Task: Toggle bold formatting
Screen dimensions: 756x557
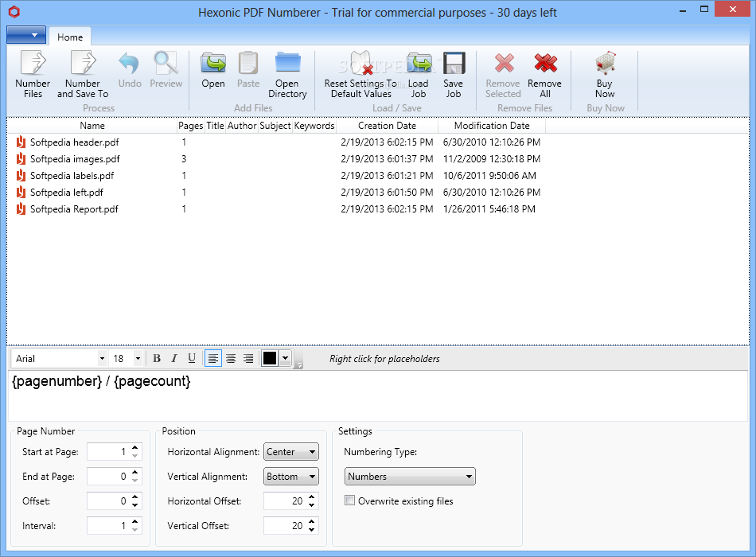Action: [157, 358]
